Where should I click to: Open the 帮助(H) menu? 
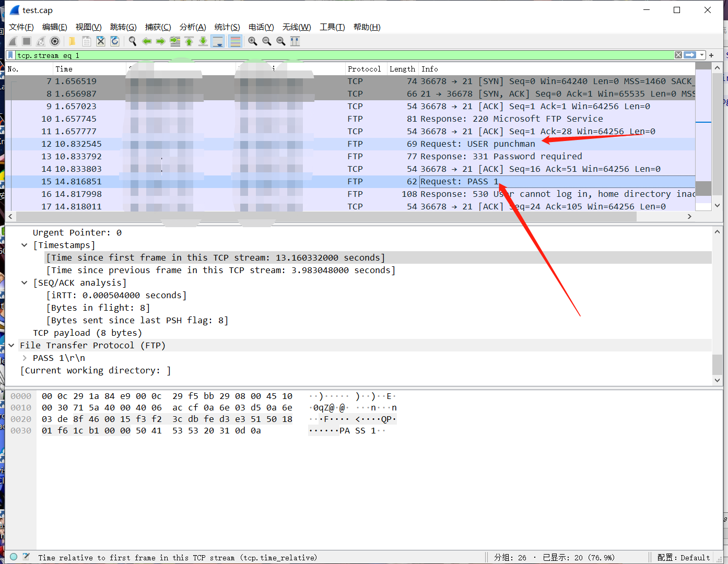pos(367,27)
